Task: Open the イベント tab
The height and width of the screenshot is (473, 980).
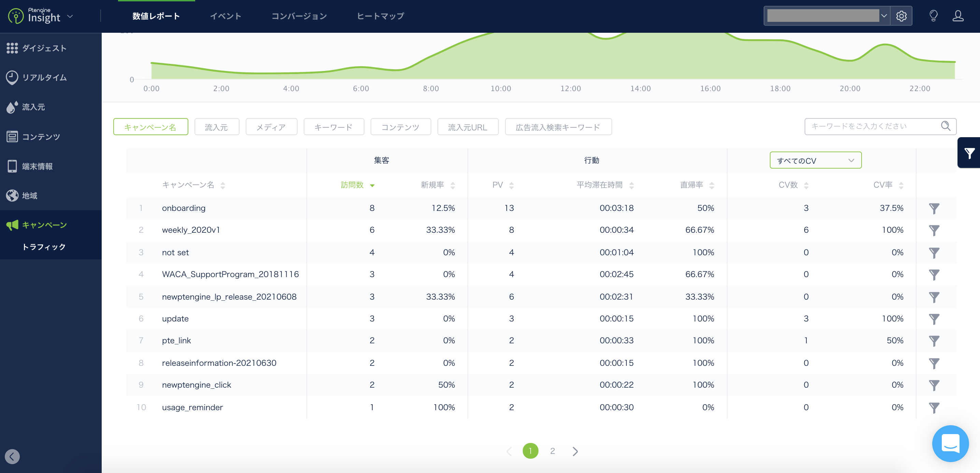Action: click(226, 16)
